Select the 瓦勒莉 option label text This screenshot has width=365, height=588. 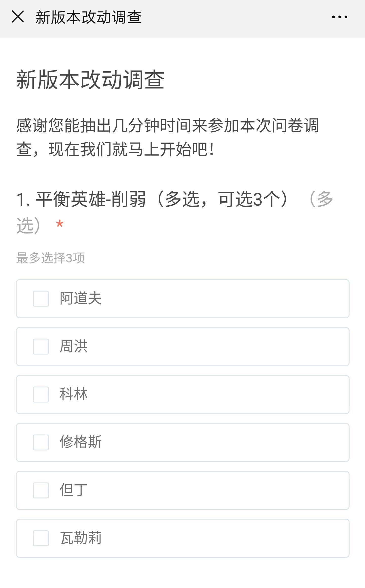pyautogui.click(x=81, y=538)
